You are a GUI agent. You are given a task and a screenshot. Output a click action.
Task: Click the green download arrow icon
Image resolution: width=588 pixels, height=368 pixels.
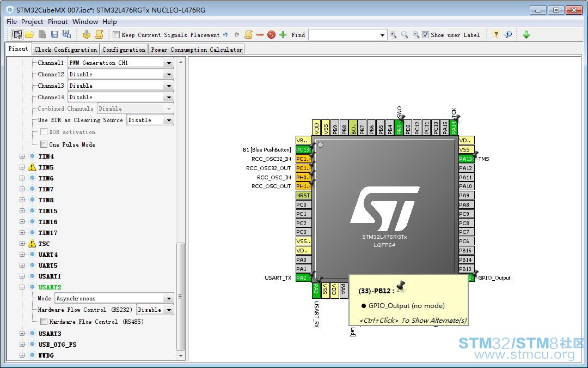coord(526,34)
